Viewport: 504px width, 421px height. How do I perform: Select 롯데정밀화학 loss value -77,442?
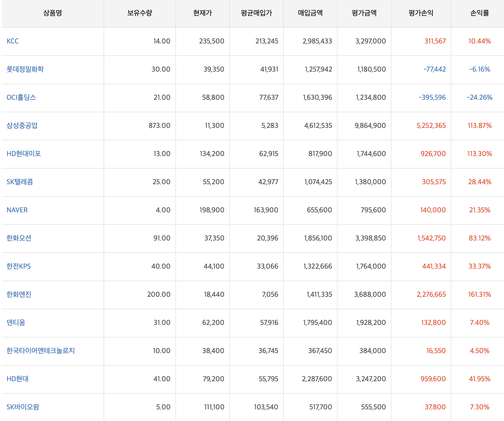[435, 69]
